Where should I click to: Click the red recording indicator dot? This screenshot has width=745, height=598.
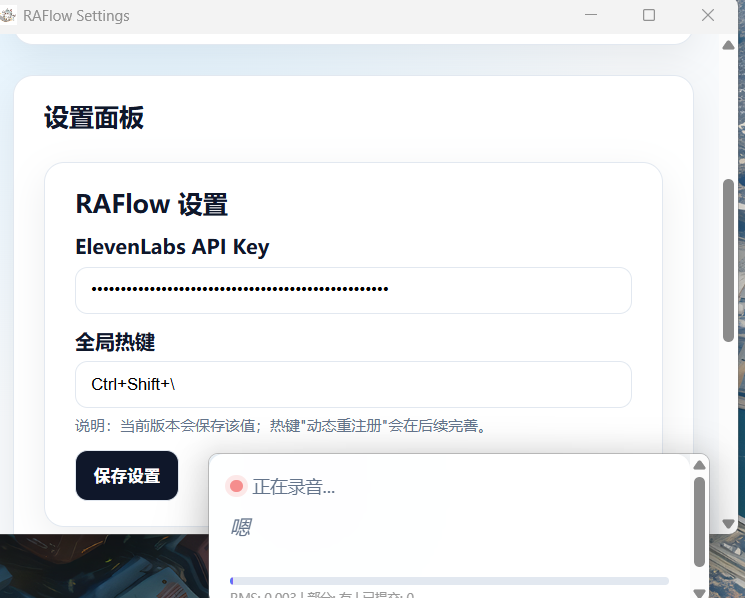click(x=236, y=486)
